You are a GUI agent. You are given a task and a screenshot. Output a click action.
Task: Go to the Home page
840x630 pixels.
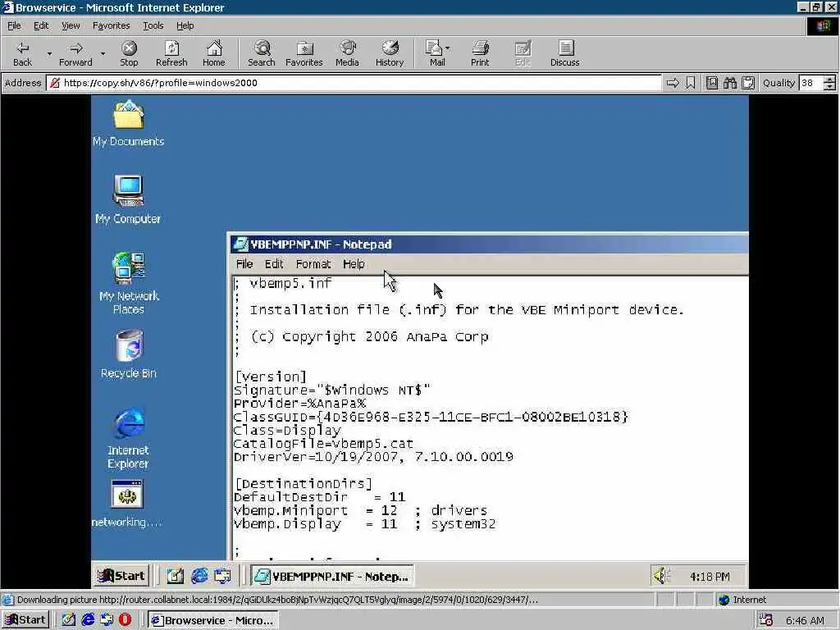point(214,53)
